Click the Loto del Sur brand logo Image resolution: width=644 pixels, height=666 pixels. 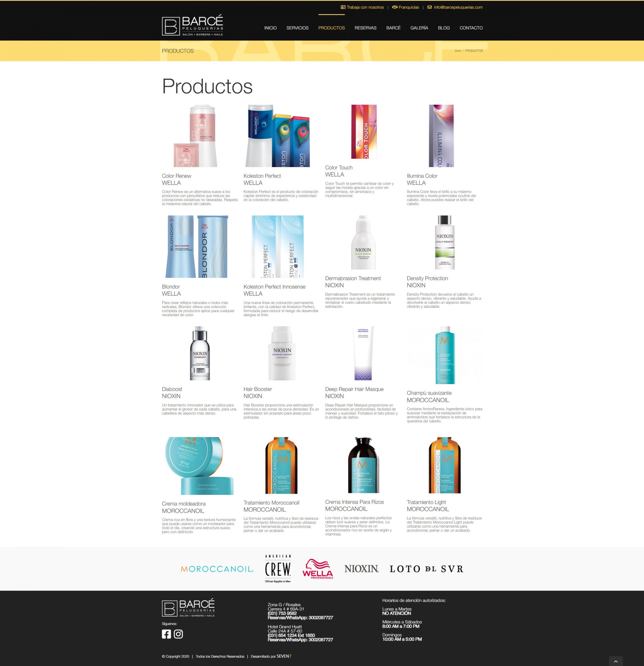pos(426,569)
